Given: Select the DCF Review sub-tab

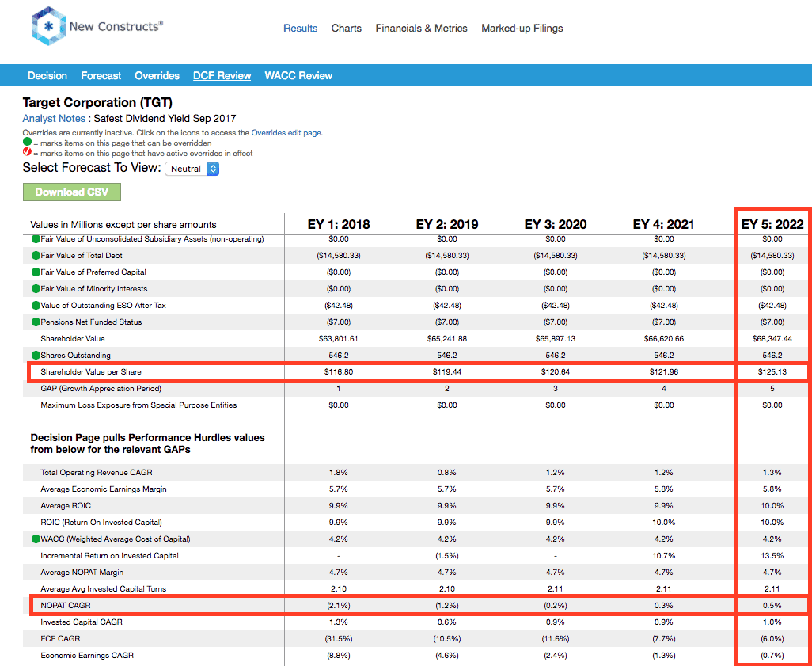Looking at the screenshot, I should coord(222,76).
